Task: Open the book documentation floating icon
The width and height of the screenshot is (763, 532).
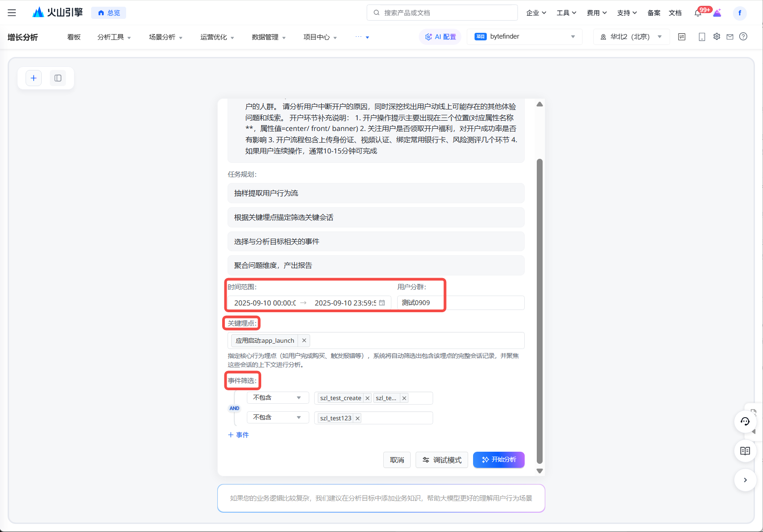Action: click(745, 451)
